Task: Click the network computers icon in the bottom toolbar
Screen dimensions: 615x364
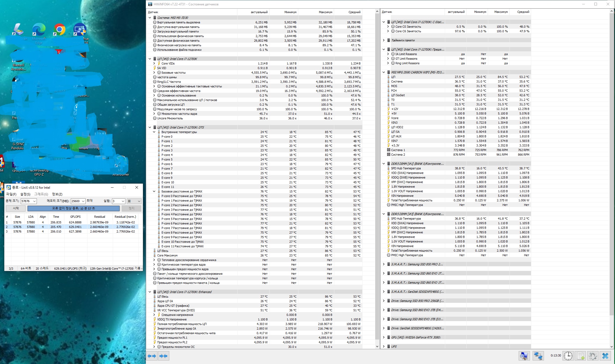Action: click(x=538, y=356)
